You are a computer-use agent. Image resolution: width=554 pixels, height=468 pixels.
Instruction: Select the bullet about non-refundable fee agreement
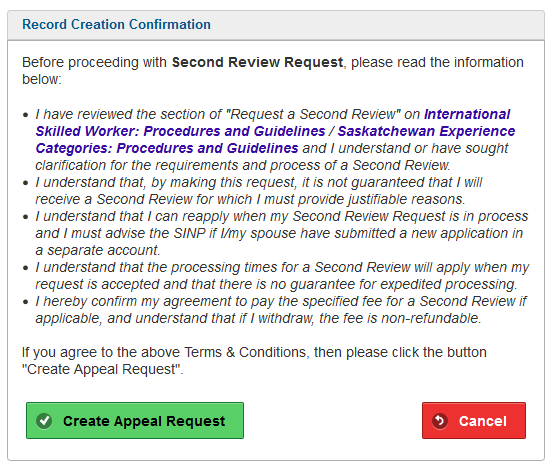point(281,310)
